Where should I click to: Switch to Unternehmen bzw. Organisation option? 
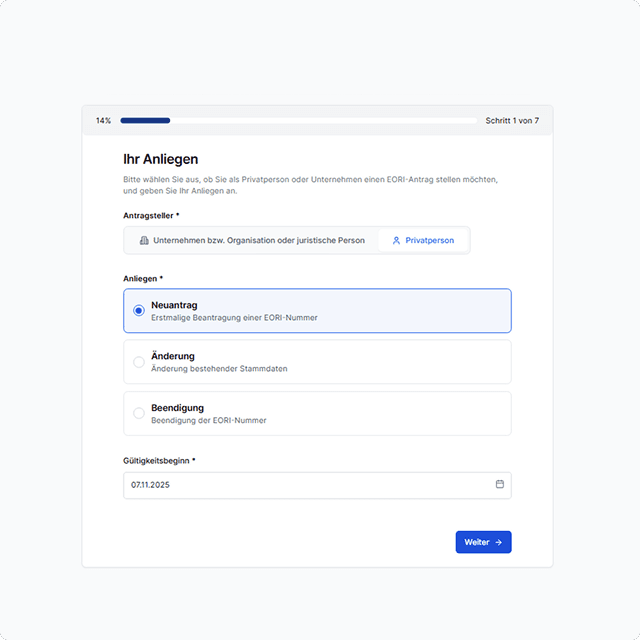click(251, 241)
